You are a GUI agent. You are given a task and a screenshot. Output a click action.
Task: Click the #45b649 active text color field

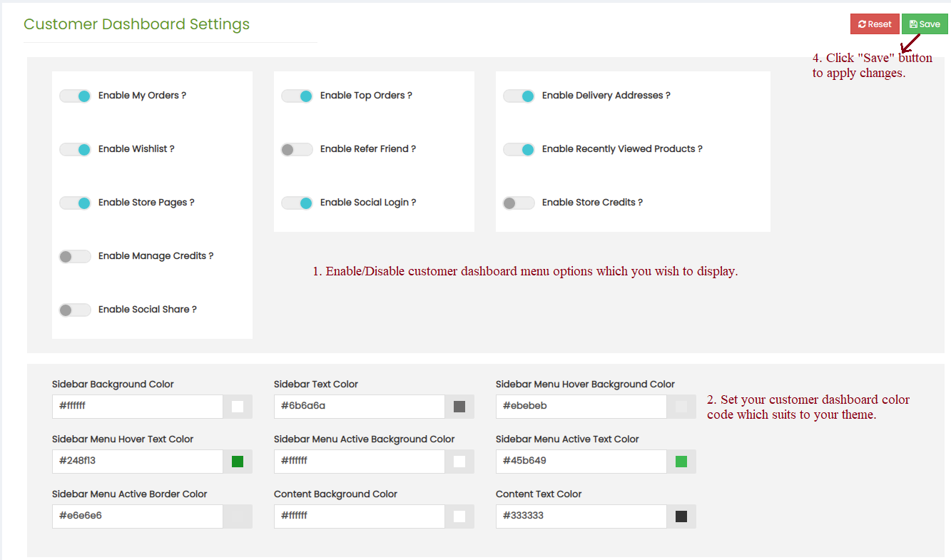581,462
